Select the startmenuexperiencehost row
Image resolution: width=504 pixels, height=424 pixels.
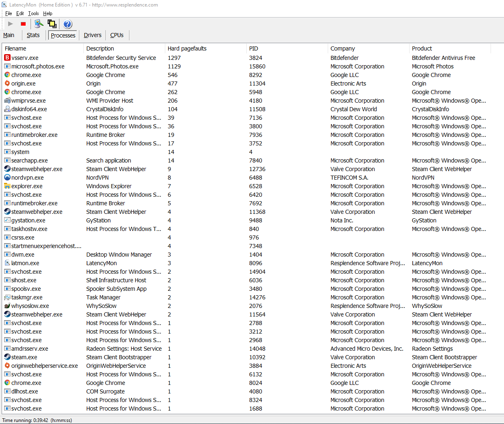(252, 246)
